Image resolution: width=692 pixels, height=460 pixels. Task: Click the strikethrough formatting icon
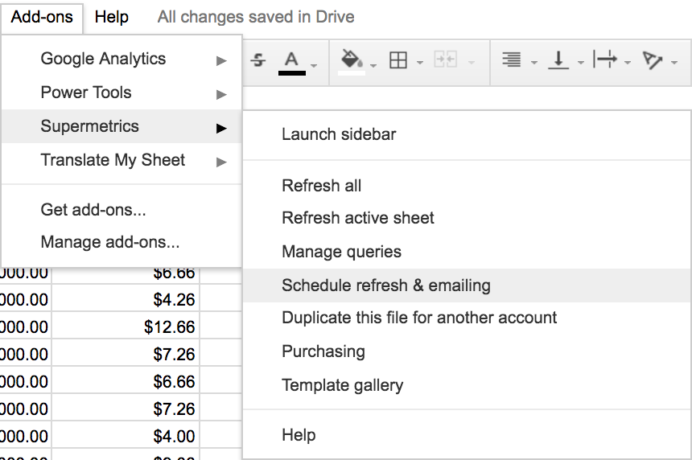tap(259, 61)
